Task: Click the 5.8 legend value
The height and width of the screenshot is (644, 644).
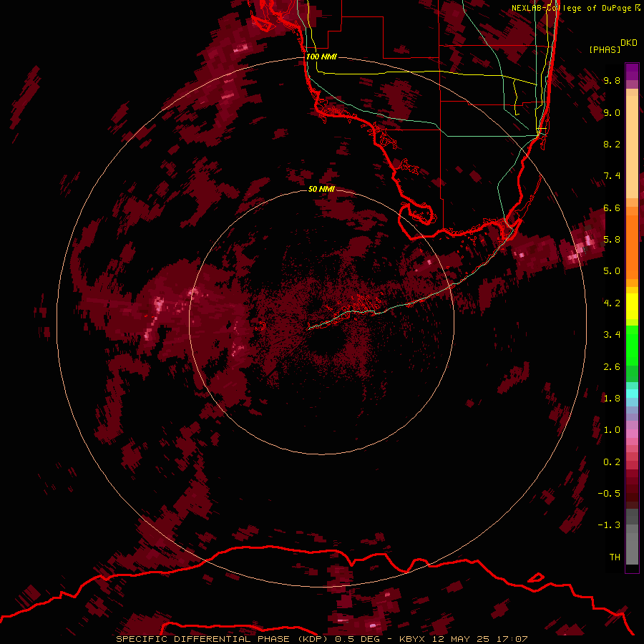Action: tap(612, 240)
